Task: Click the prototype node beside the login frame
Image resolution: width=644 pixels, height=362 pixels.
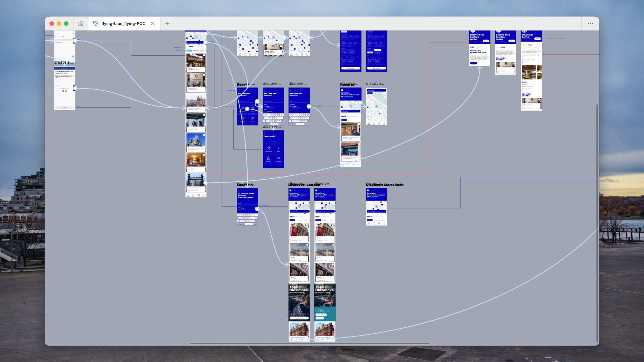Action: coord(75,41)
